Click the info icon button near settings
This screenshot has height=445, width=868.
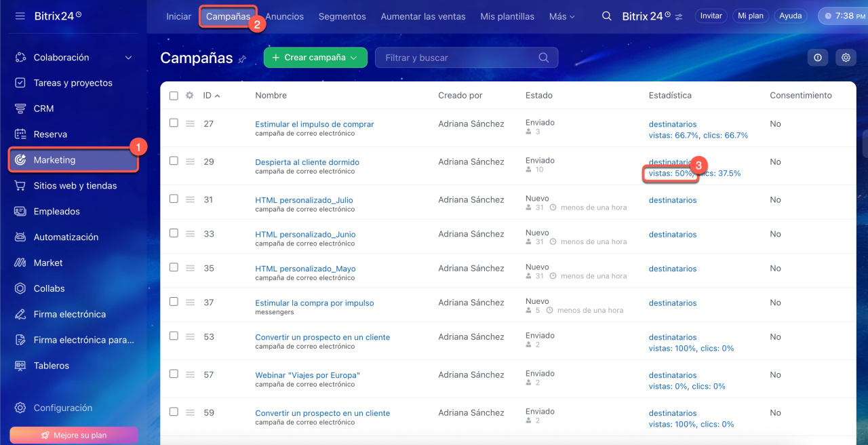point(817,58)
